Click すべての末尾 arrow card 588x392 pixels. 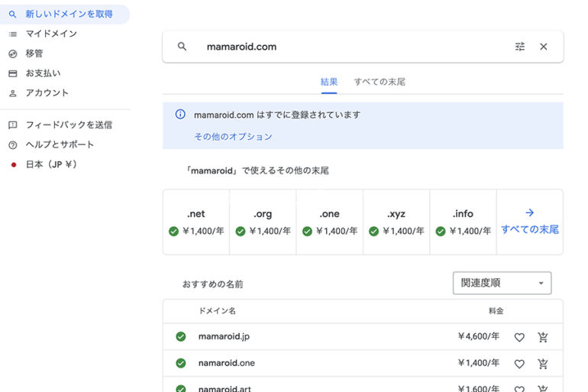click(x=529, y=222)
